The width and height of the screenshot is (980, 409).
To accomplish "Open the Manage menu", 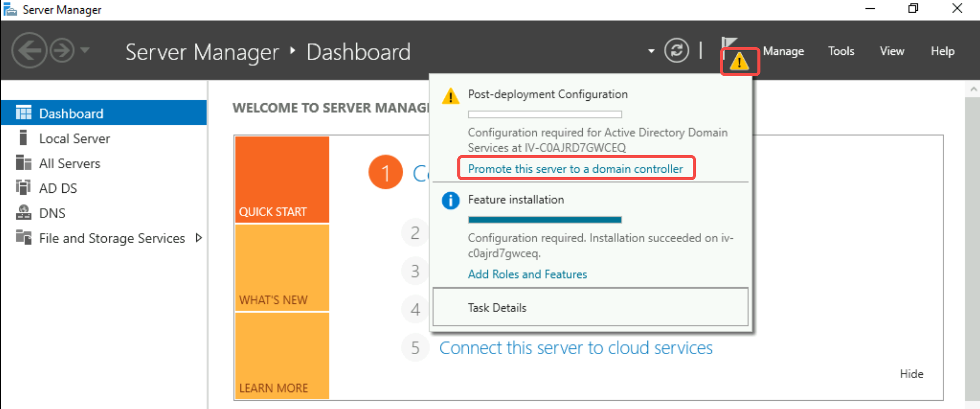I will [x=783, y=51].
